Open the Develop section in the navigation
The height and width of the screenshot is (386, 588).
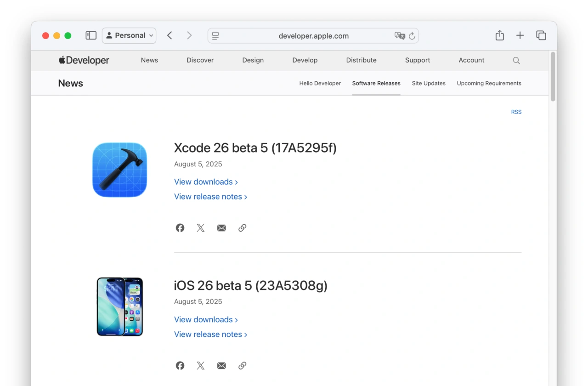pyautogui.click(x=305, y=60)
